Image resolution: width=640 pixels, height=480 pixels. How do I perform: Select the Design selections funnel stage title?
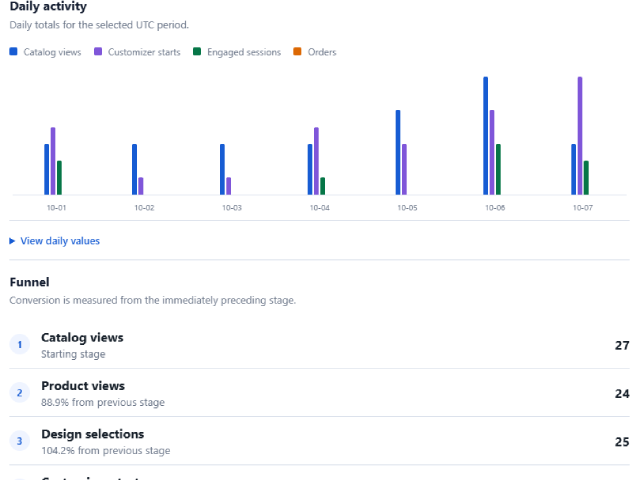[93, 434]
